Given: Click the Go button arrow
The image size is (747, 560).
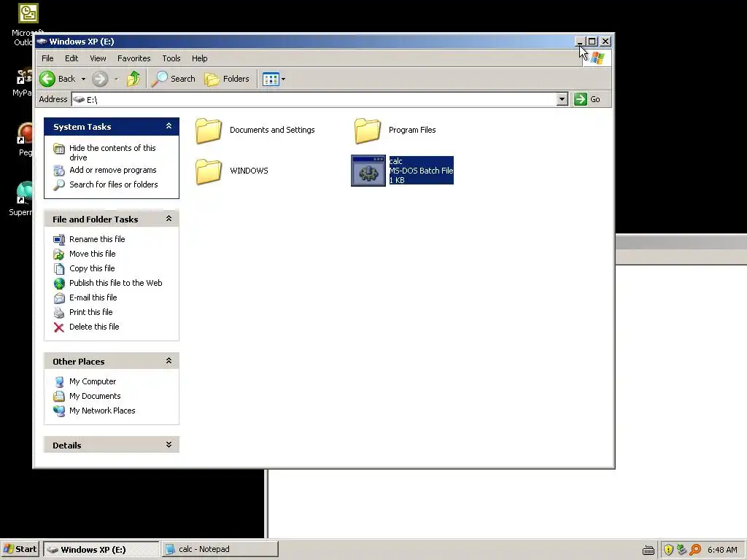Looking at the screenshot, I should coord(580,99).
